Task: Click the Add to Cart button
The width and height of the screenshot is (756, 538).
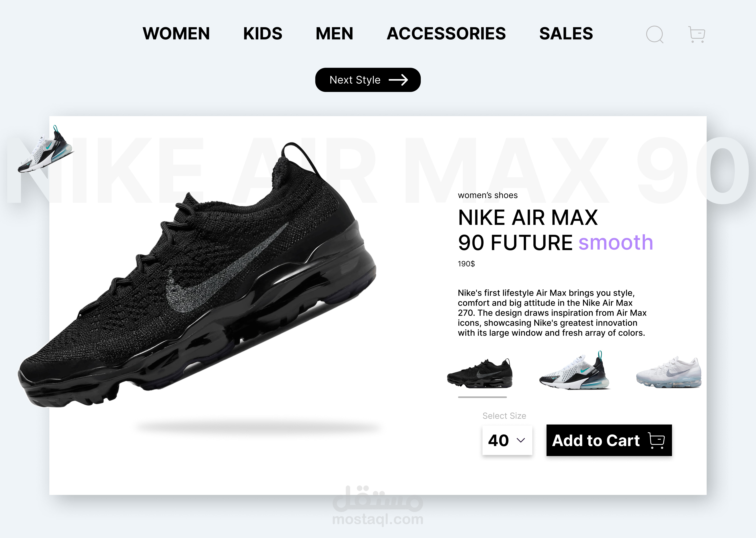Action: pyautogui.click(x=609, y=440)
